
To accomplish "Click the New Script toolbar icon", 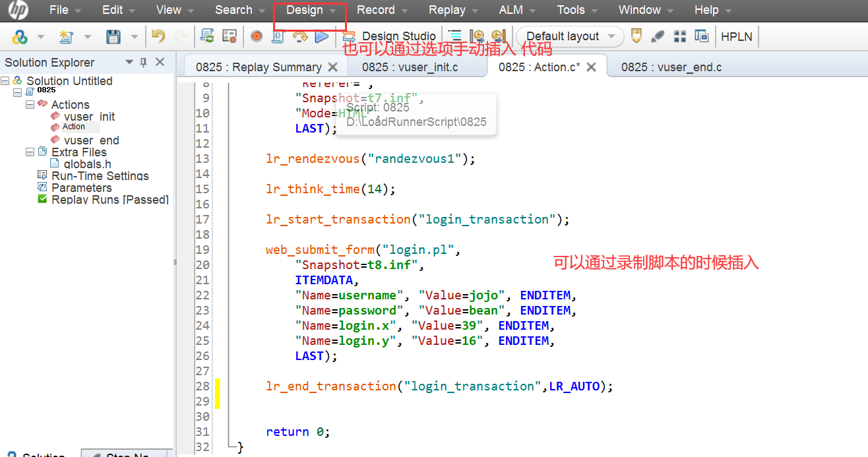I will pyautogui.click(x=66, y=37).
